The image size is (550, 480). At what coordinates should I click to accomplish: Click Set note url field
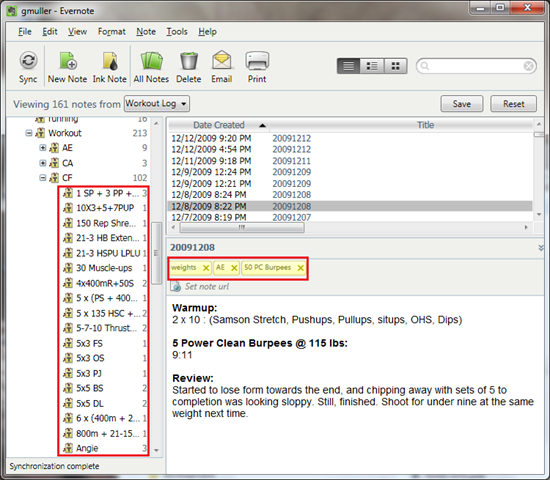207,287
